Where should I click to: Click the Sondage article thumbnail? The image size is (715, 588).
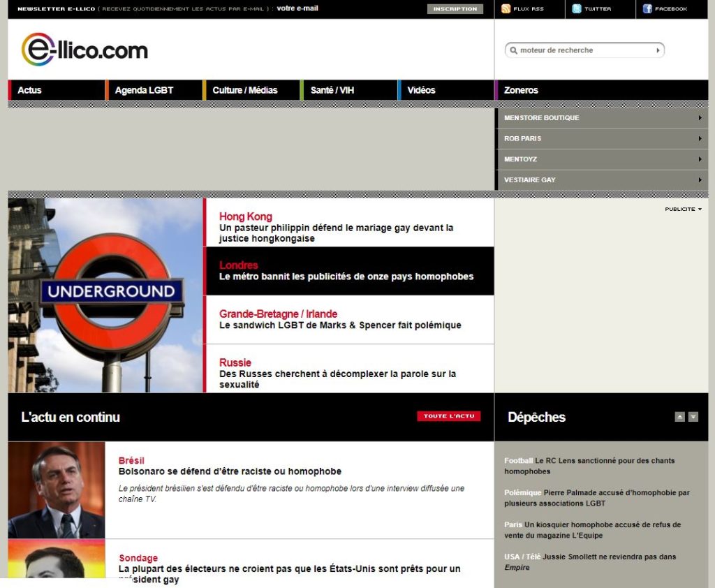click(x=57, y=559)
